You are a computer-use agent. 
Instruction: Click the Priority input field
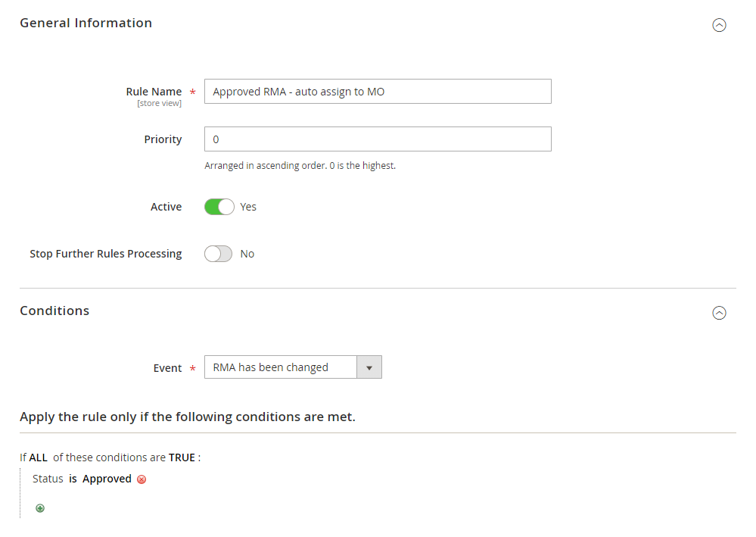[378, 139]
